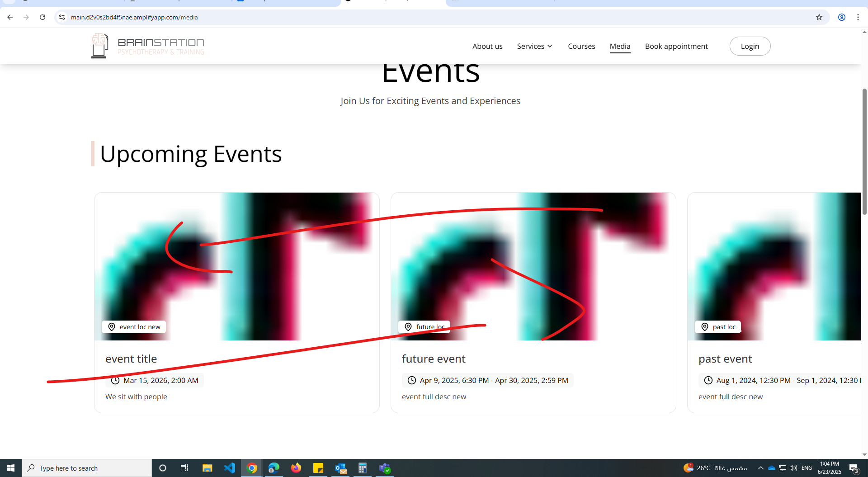This screenshot has height=477, width=868.
Task: Open File Explorer from the taskbar
Action: point(207,468)
